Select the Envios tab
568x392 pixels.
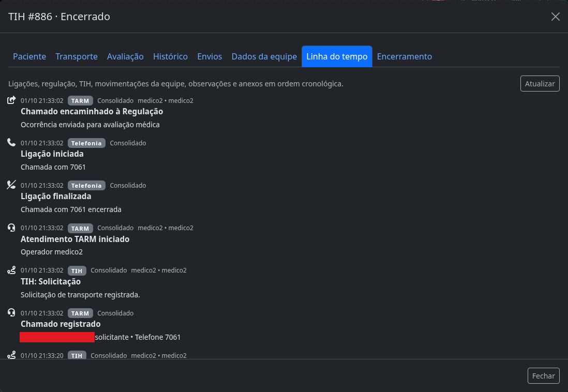click(210, 56)
